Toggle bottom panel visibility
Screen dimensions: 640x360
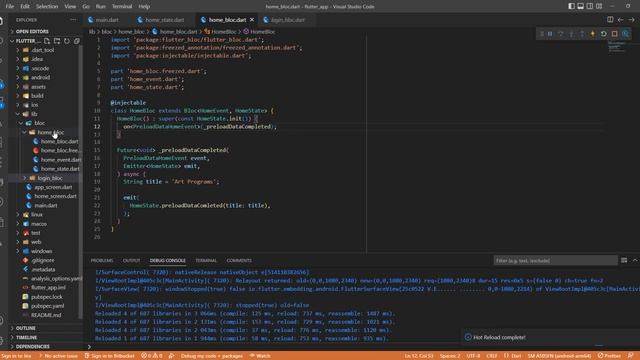580,6
